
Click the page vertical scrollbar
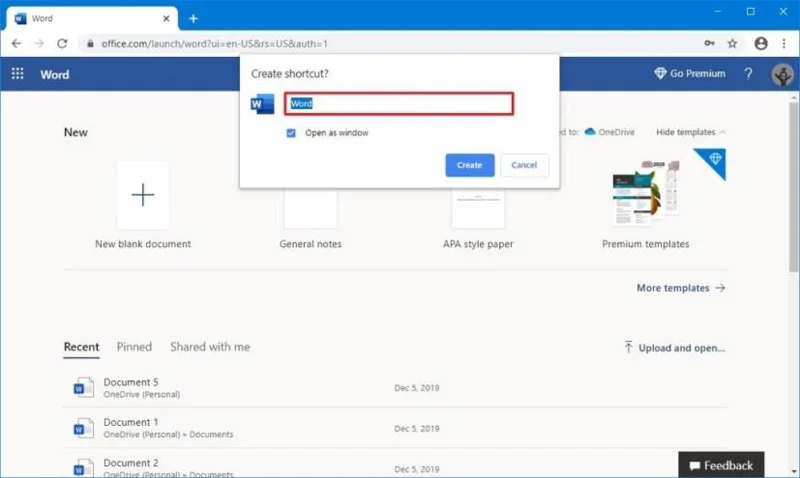click(794, 186)
